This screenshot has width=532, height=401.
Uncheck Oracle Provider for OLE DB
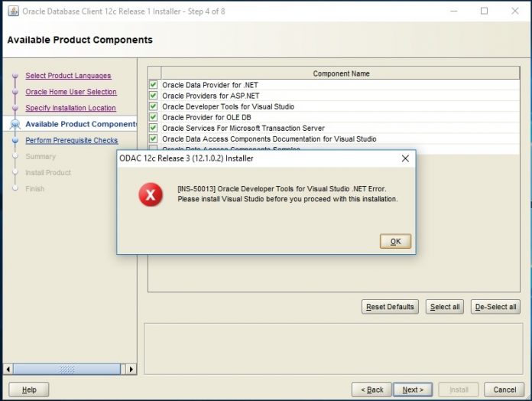[x=154, y=117]
